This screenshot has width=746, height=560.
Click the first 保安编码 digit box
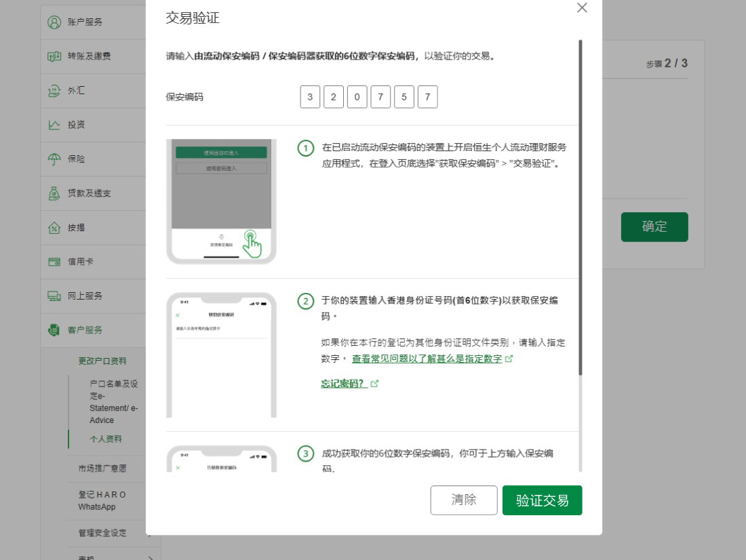[310, 97]
